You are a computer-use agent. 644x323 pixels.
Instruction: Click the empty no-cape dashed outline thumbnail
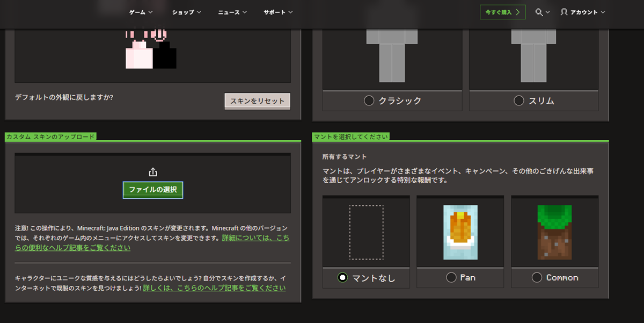click(x=367, y=232)
